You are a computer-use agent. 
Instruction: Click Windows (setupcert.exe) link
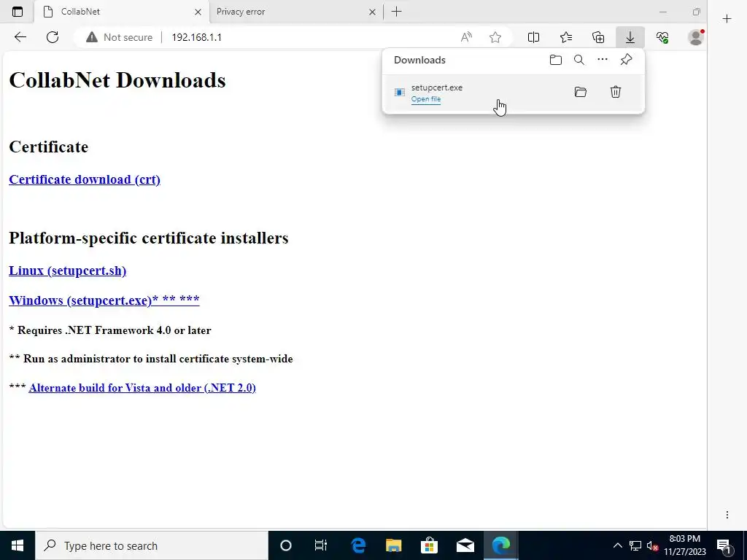pyautogui.click(x=104, y=300)
